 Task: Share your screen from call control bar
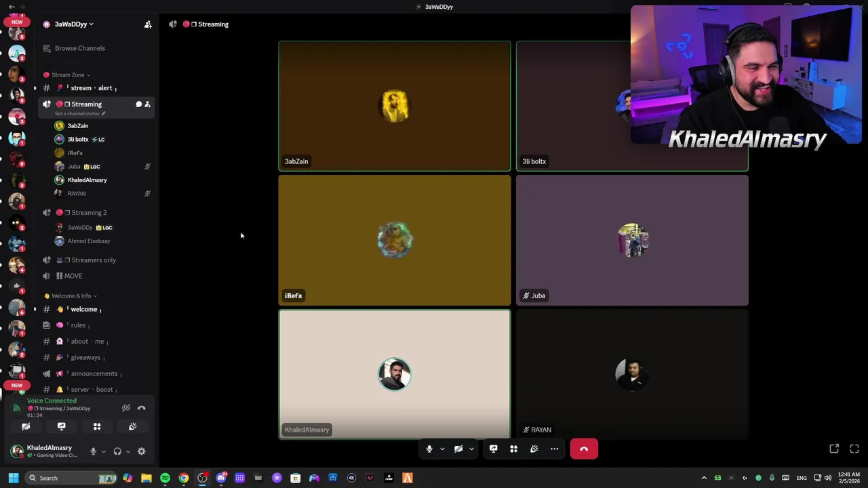point(493,449)
